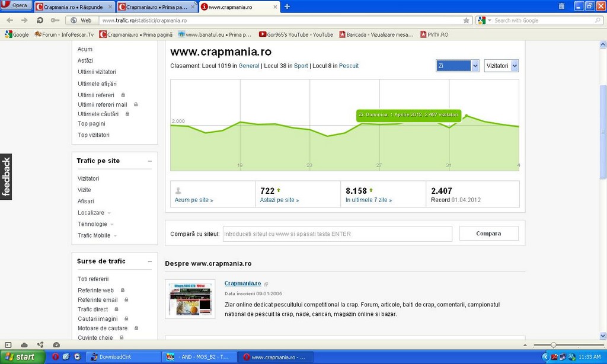Click the Search with Google field
The image size is (607, 364).
tap(544, 21)
